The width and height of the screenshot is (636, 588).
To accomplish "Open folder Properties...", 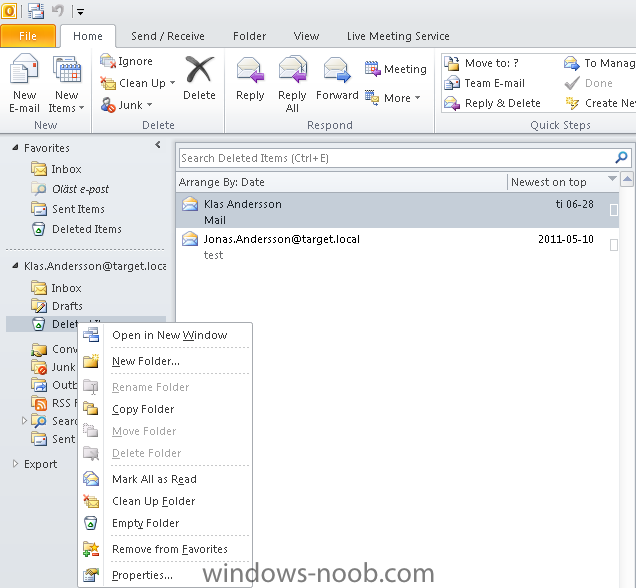I will coord(165,575).
